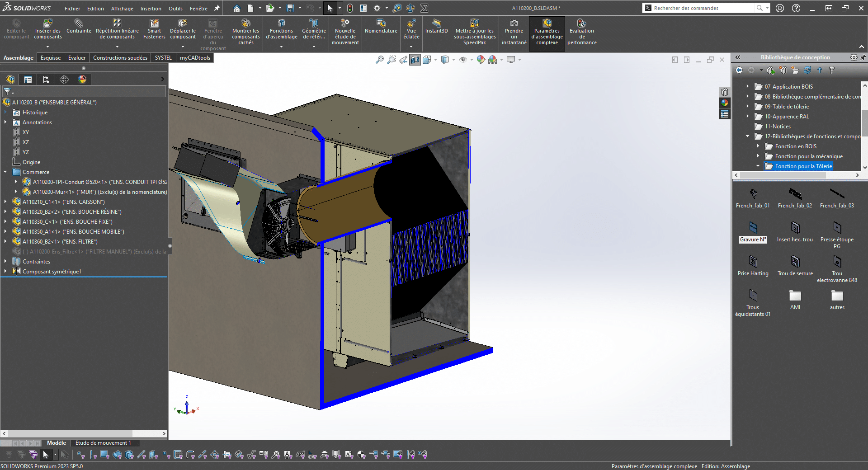Select the YZ plane in tree
Screen dimensions: 868x470
point(25,152)
